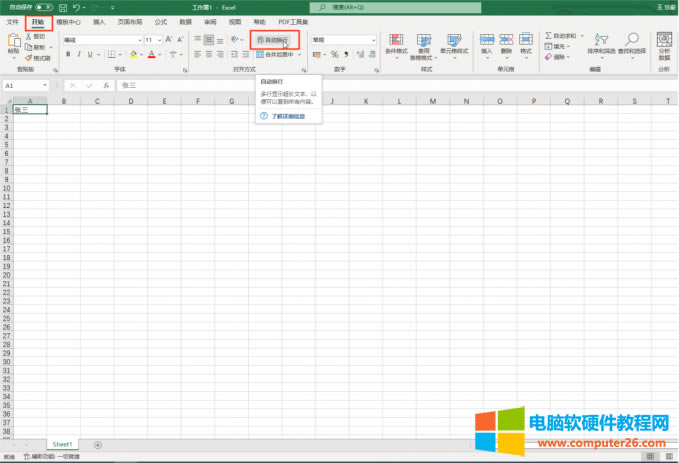Image resolution: width=679 pixels, height=463 pixels.
Task: Toggle Italic formatting button
Action: click(x=77, y=54)
